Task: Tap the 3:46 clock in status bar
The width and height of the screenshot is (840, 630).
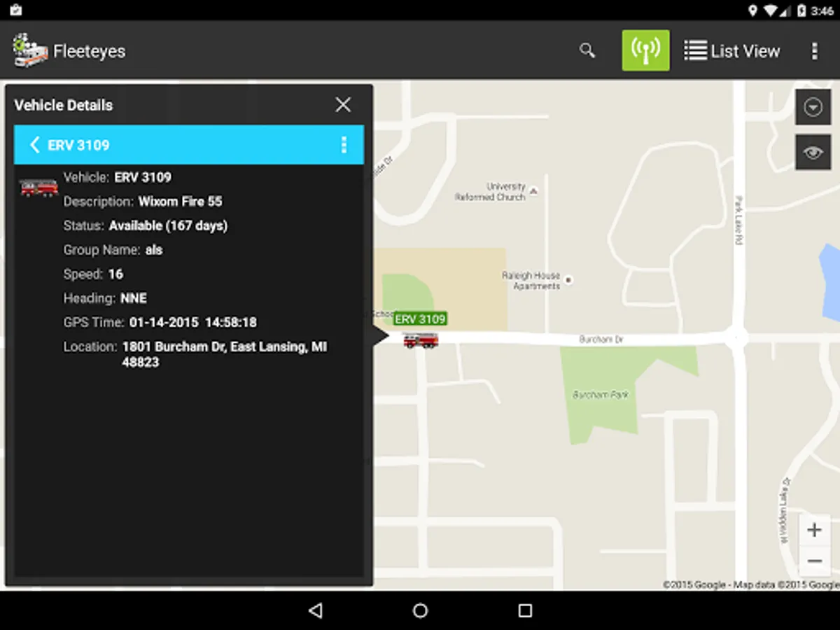Action: [822, 11]
